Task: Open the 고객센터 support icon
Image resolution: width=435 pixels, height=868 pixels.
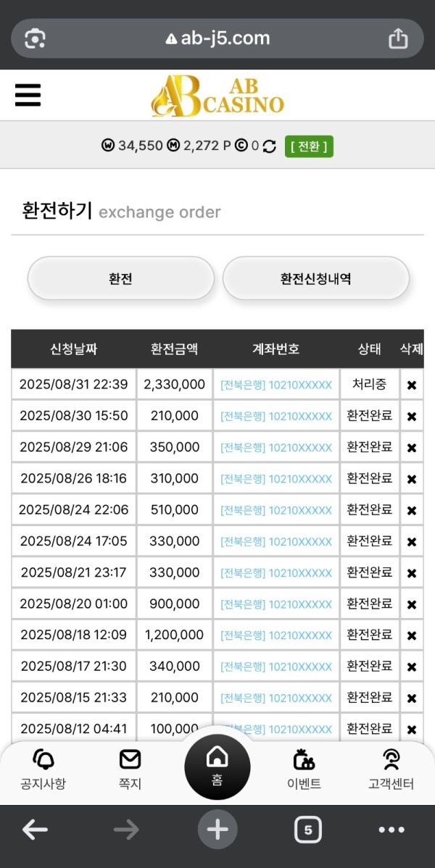Action: pyautogui.click(x=391, y=760)
